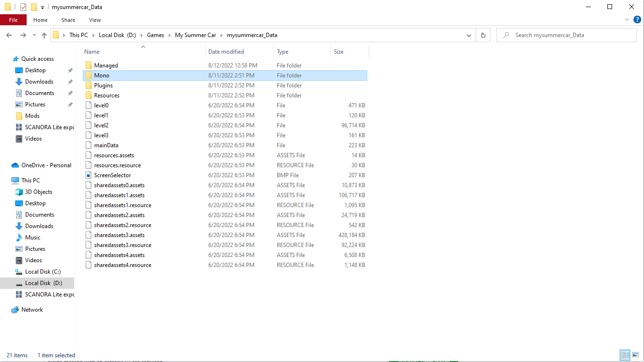Navigate to This PC via the breadcrumb
Image resolution: width=644 pixels, height=362 pixels.
pyautogui.click(x=78, y=35)
